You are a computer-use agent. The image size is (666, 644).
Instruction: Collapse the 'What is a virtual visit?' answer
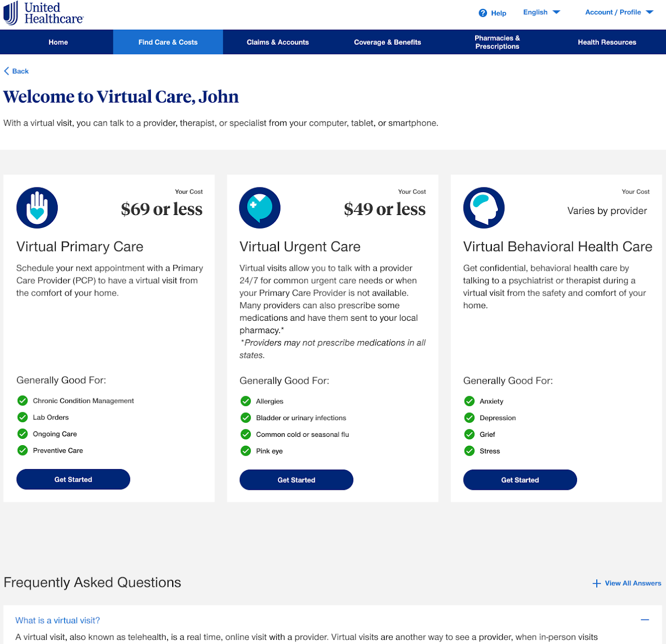coord(645,620)
